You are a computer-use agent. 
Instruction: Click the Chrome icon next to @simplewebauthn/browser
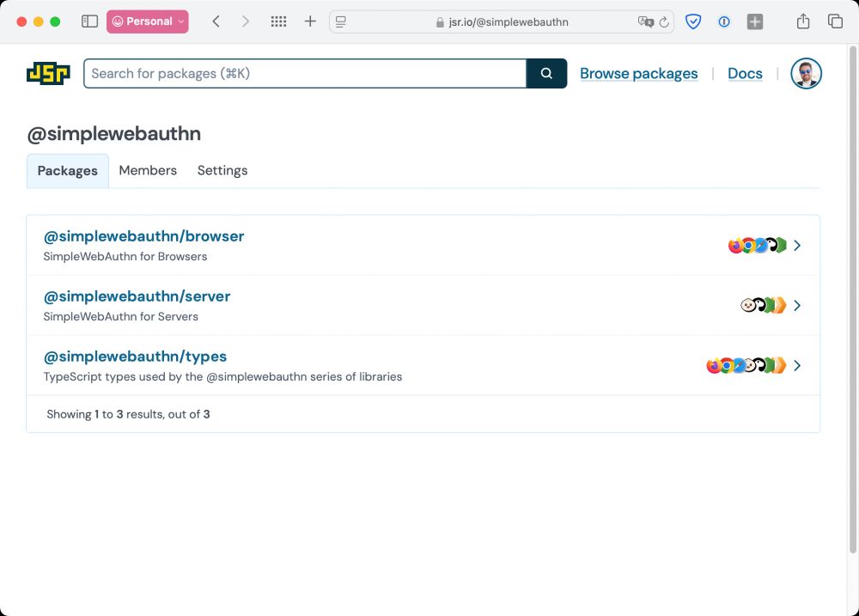(x=748, y=245)
